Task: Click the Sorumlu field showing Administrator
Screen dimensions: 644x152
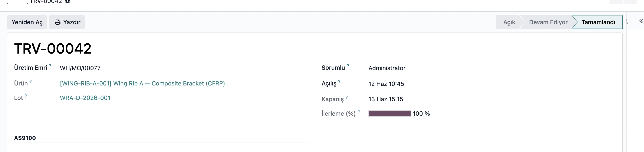Action: click(387, 68)
